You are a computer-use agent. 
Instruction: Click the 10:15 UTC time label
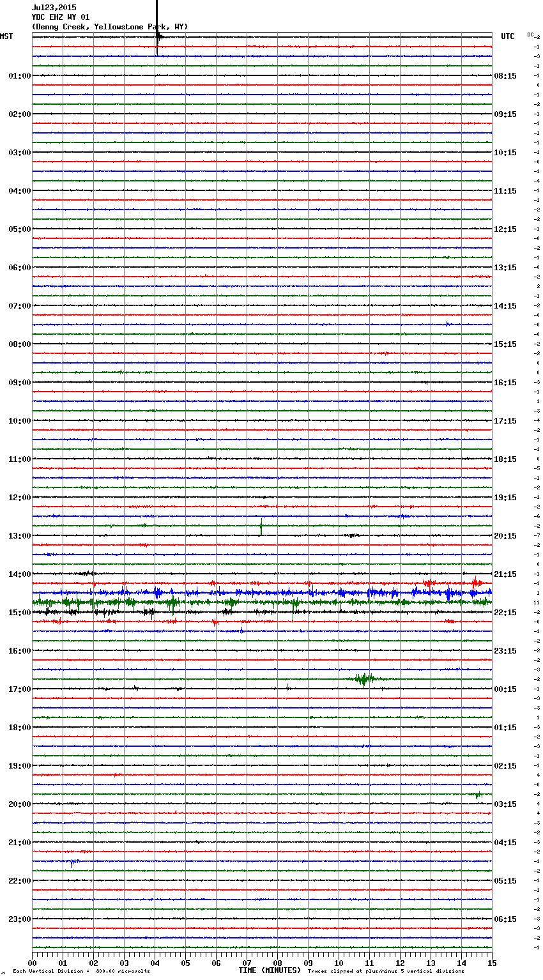click(505, 153)
